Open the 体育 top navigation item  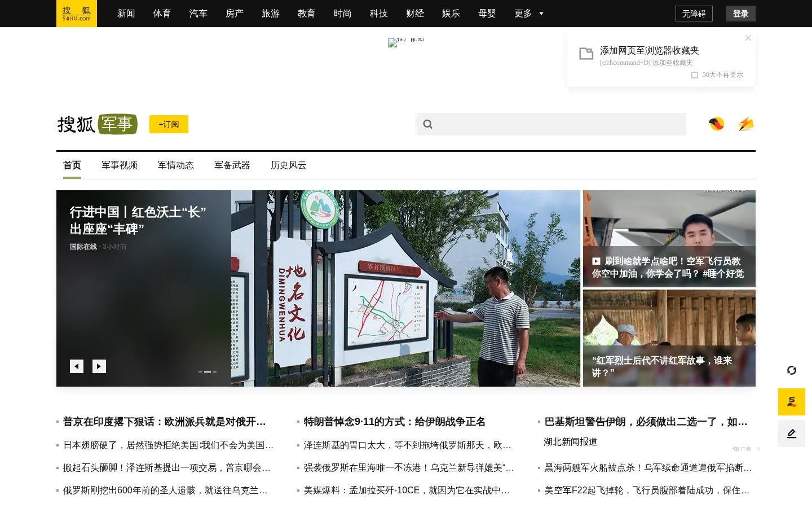tap(162, 14)
